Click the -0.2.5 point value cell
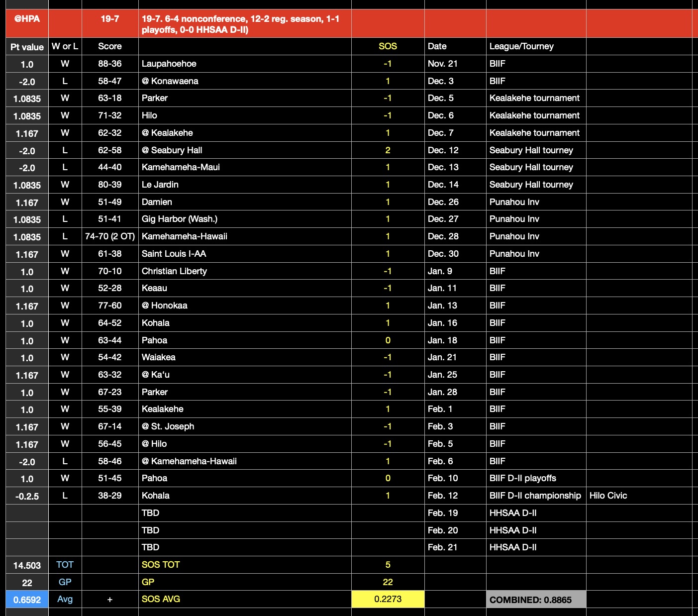 27,496
